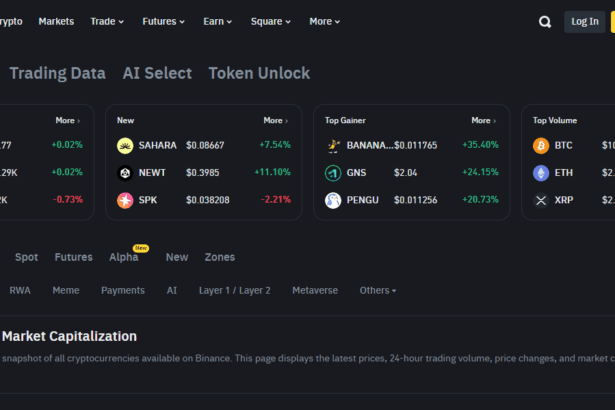Click the -0.73% change value
The width and height of the screenshot is (615, 410).
[68, 200]
